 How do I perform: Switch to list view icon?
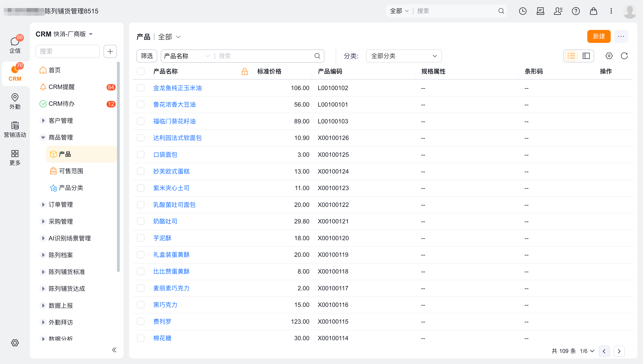(x=571, y=56)
